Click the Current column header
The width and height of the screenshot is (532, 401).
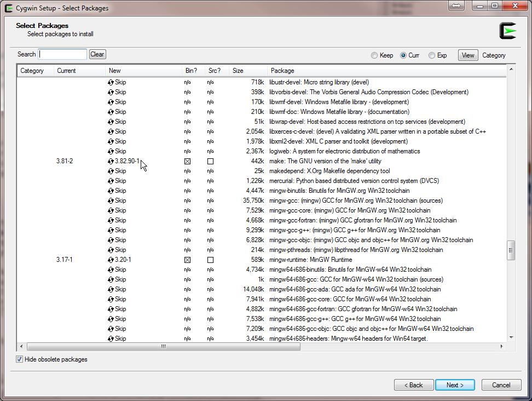[79, 71]
